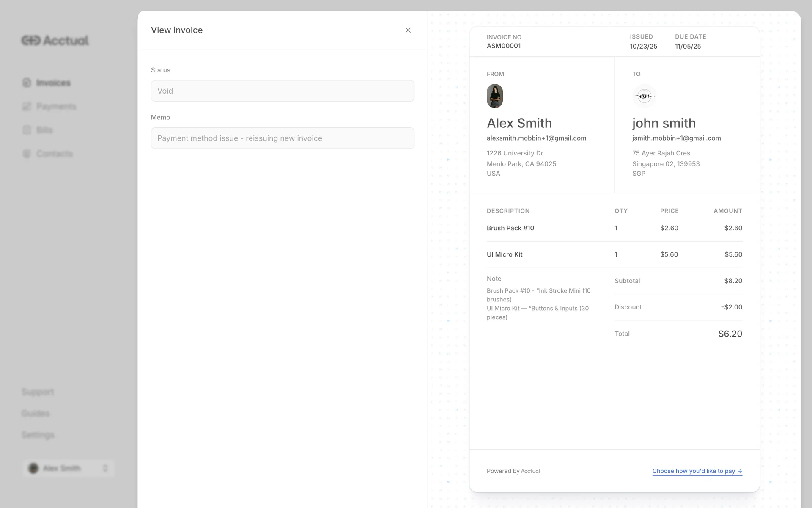Click Choose how you'd like to pay
This screenshot has width=812, height=508.
pos(697,471)
